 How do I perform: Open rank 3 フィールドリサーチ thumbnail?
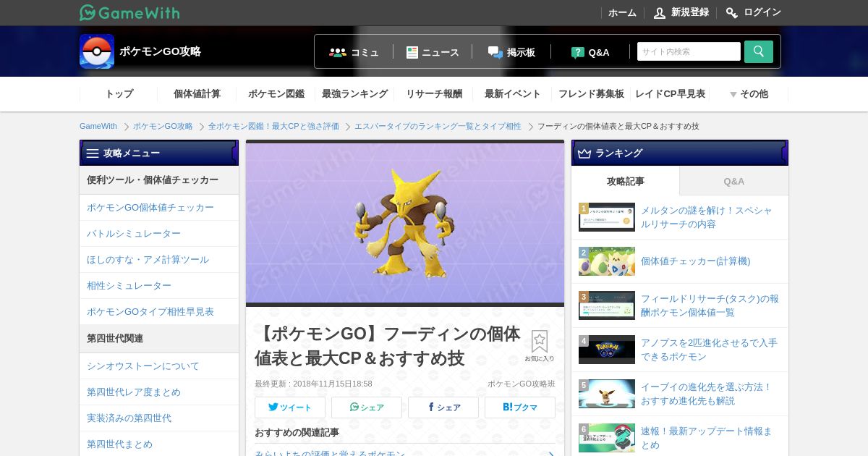coord(607,305)
